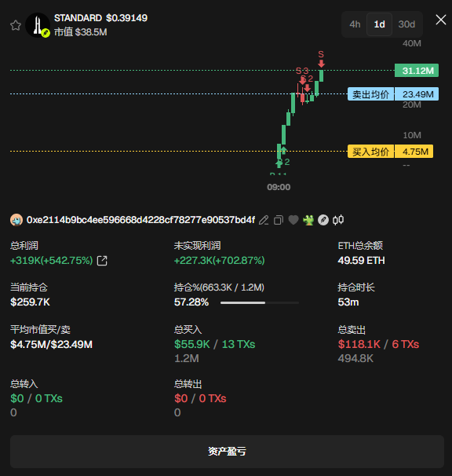
Task: Open the 资产盈亏 button
Action: pyautogui.click(x=227, y=452)
